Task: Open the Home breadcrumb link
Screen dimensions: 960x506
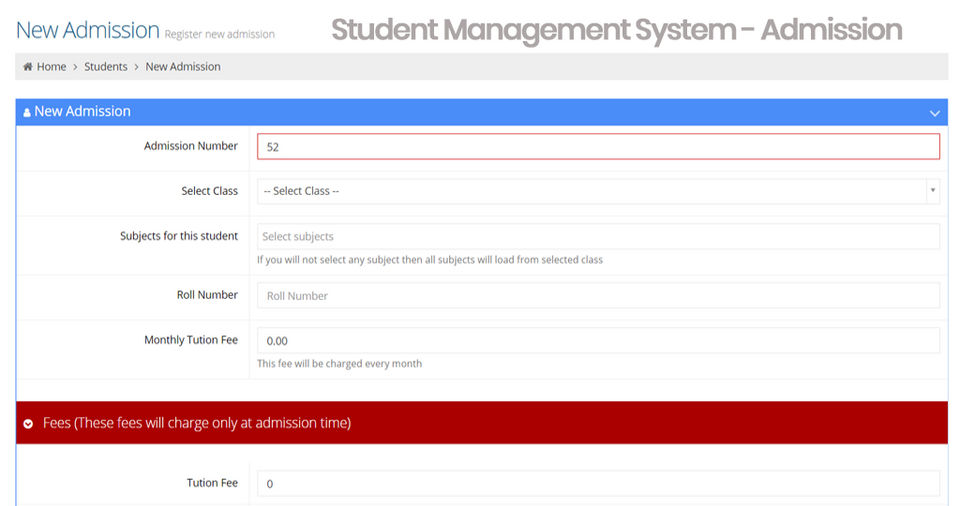Action: click(51, 67)
